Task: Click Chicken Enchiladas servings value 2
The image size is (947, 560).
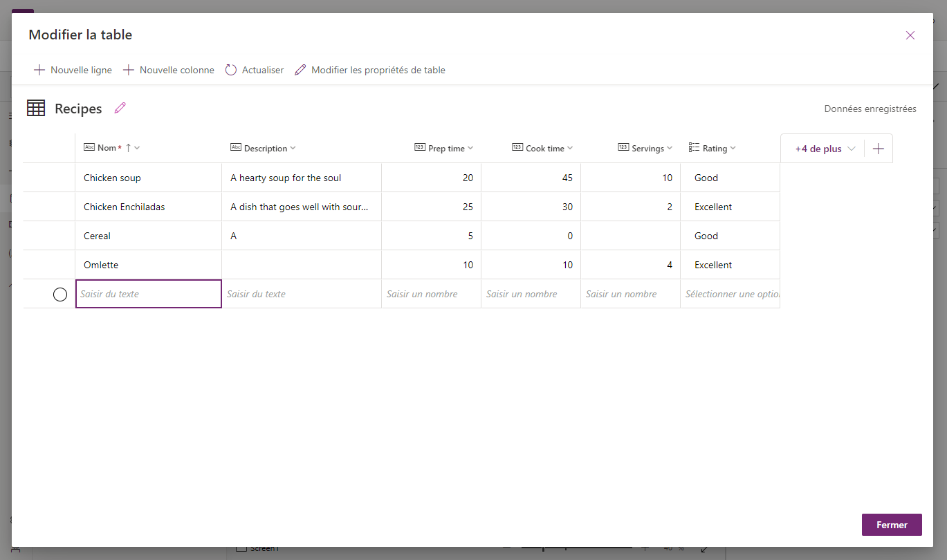Action: pyautogui.click(x=631, y=207)
